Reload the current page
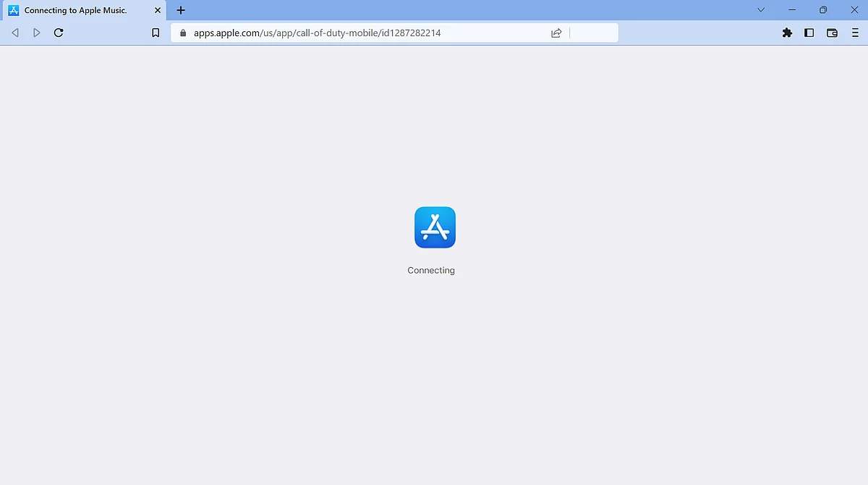Image resolution: width=868 pixels, height=485 pixels. point(59,33)
